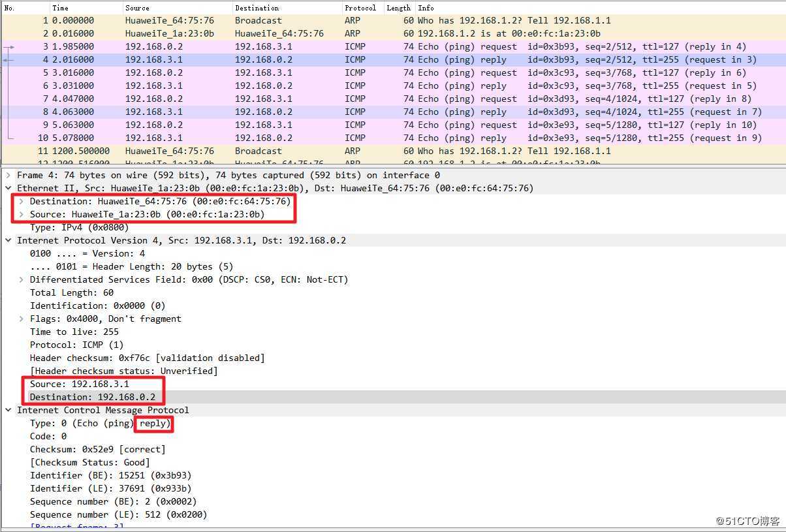786x532 pixels.
Task: Select packet 3 ICMP echo request seq=2/512
Action: click(x=393, y=46)
